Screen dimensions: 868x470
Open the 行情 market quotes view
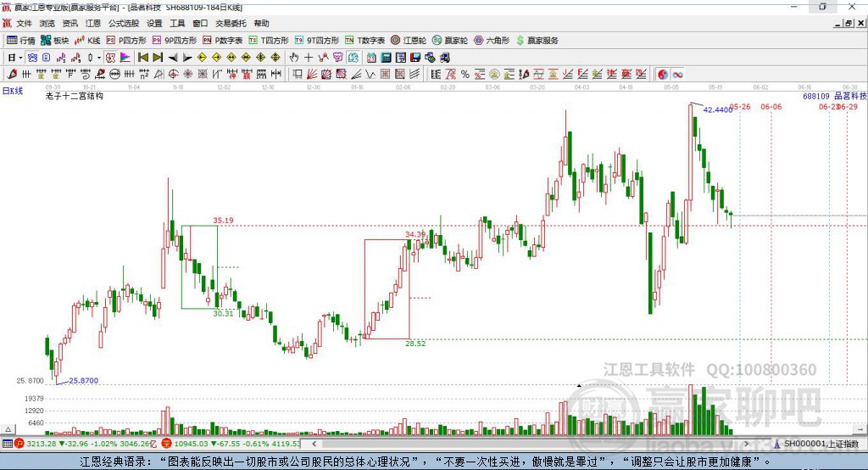pyautogui.click(x=20, y=41)
